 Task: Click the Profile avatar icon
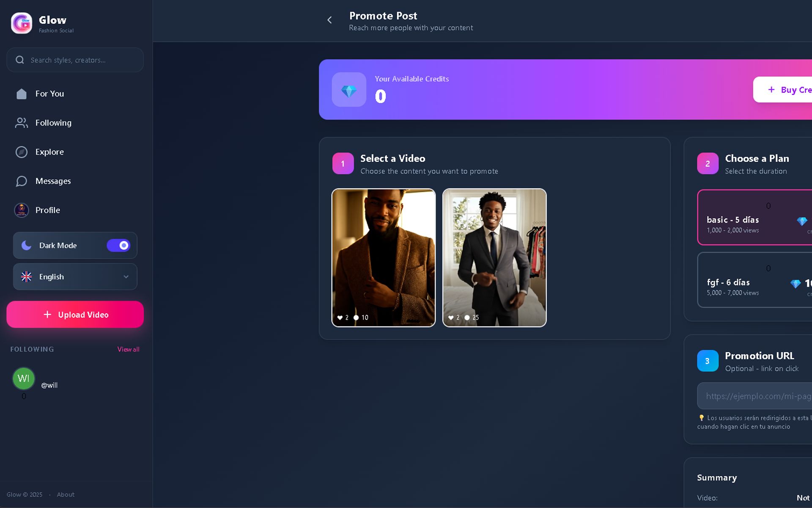[x=22, y=210]
